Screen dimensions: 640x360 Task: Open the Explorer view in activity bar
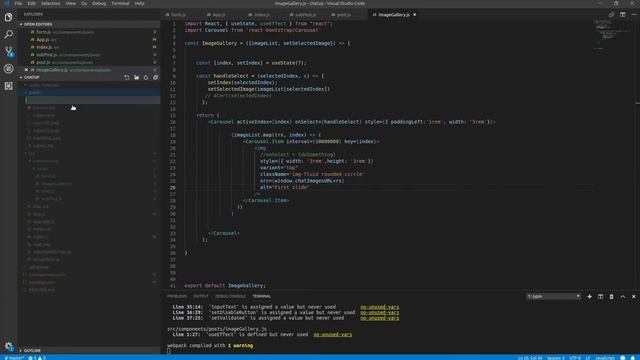pyautogui.click(x=9, y=17)
